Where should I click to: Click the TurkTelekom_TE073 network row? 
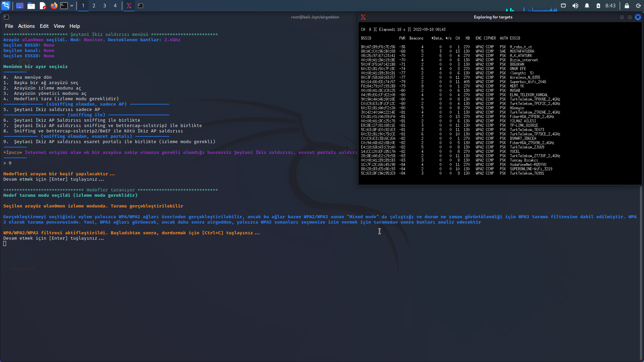(452, 130)
